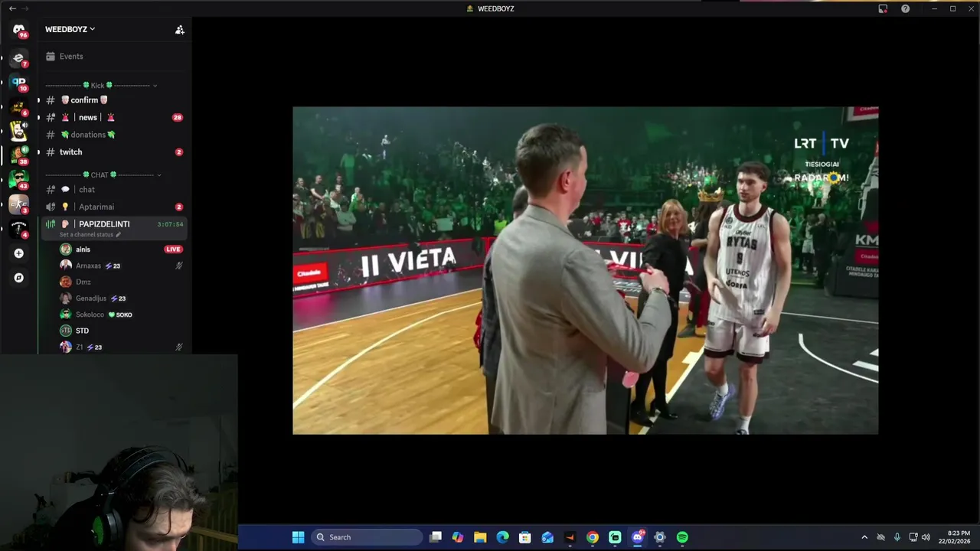Collapse the CHAT channel category
This screenshot has height=551, width=980.
[103, 175]
